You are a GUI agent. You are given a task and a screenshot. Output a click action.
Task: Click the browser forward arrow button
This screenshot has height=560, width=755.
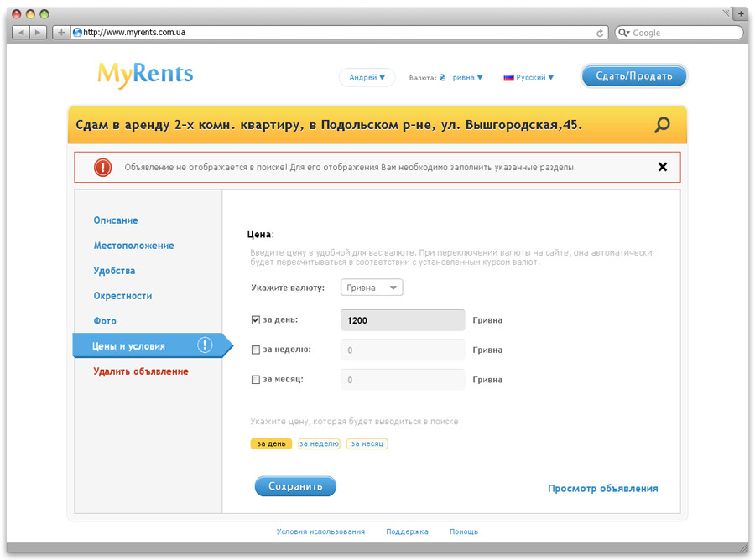tap(38, 33)
